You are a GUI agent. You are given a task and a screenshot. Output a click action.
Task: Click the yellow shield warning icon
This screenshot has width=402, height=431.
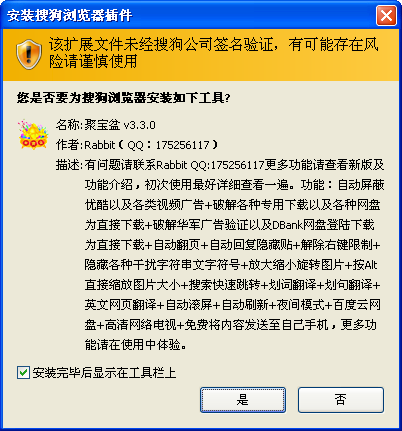coord(29,54)
